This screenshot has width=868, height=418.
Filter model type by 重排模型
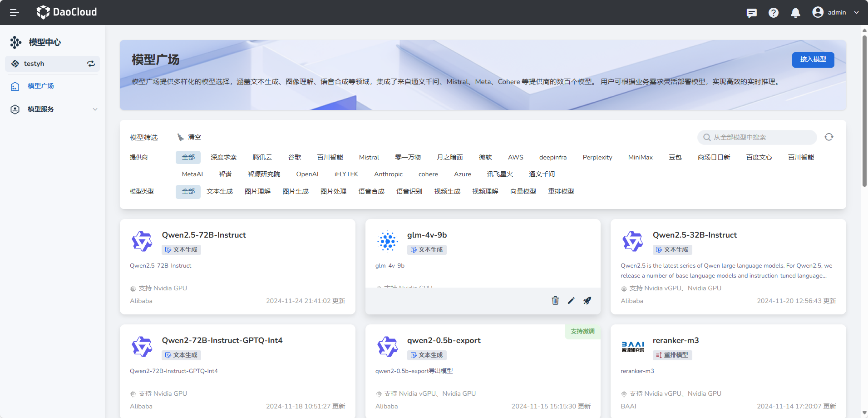coord(561,191)
